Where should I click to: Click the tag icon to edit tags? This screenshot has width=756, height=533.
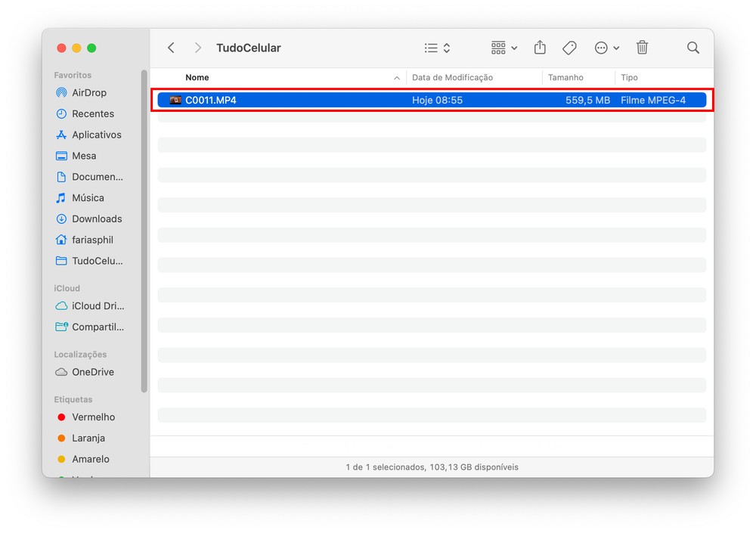[x=569, y=48]
